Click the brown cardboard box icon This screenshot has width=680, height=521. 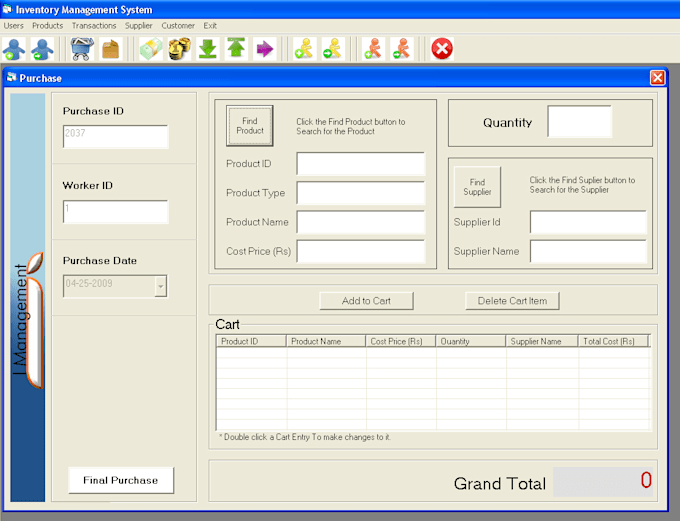111,49
